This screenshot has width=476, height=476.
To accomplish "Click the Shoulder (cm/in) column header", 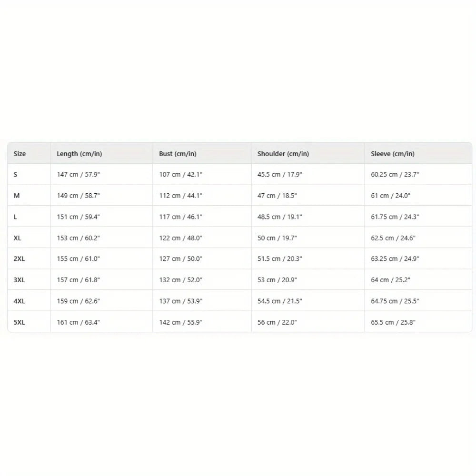I will point(283,154).
